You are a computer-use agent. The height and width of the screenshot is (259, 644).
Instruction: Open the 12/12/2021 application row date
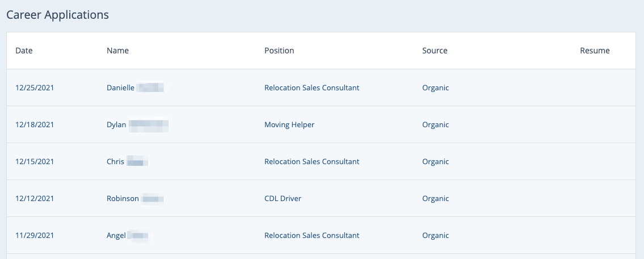(x=35, y=198)
